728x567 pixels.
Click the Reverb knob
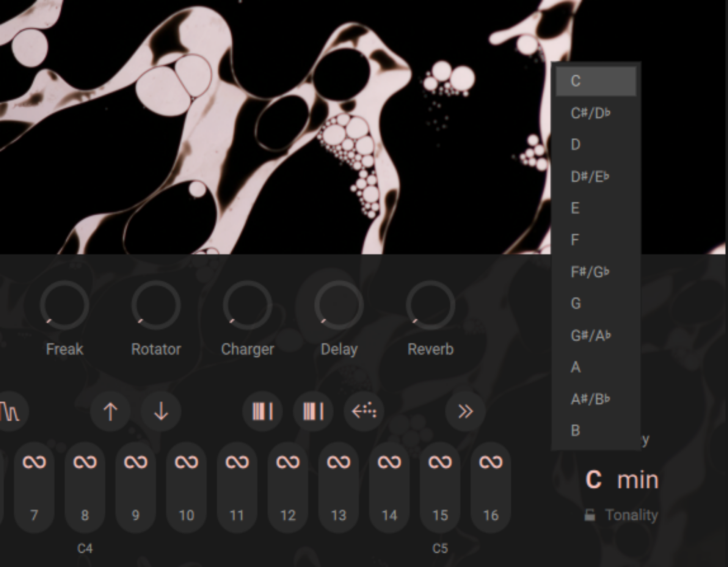[x=431, y=305]
